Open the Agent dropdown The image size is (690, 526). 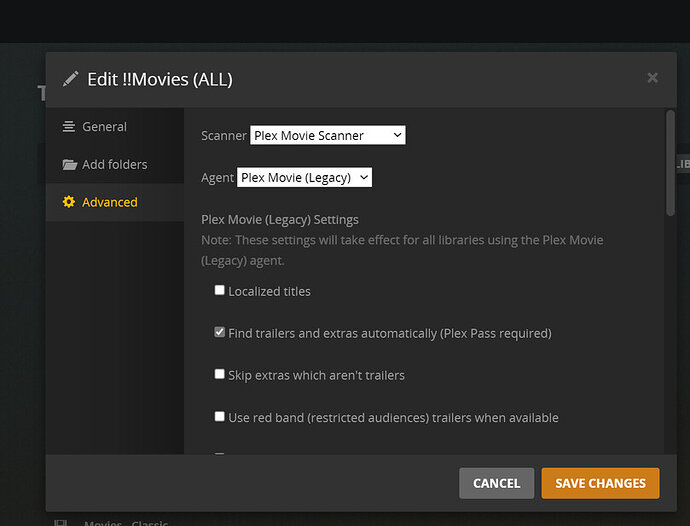(x=304, y=177)
